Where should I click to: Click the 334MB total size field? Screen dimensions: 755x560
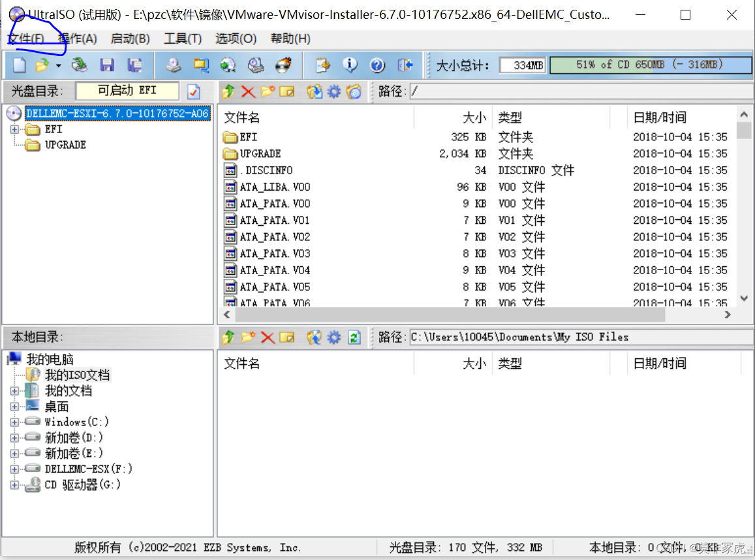(523, 65)
